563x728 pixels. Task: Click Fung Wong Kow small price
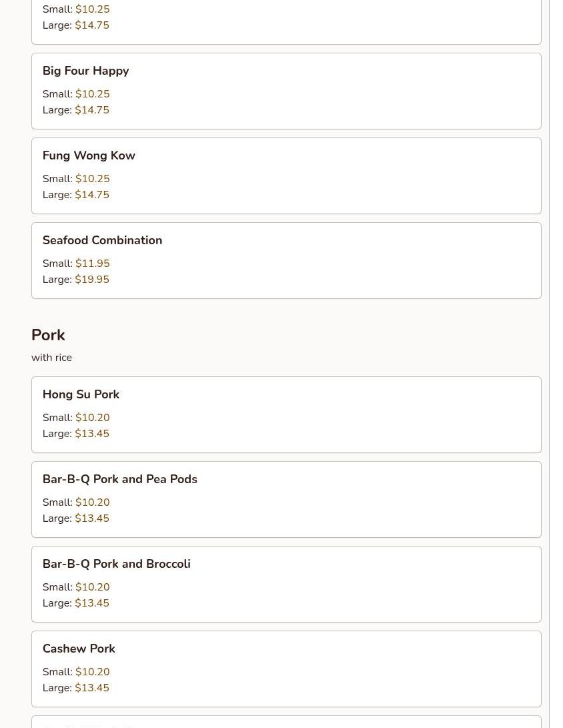coord(92,179)
